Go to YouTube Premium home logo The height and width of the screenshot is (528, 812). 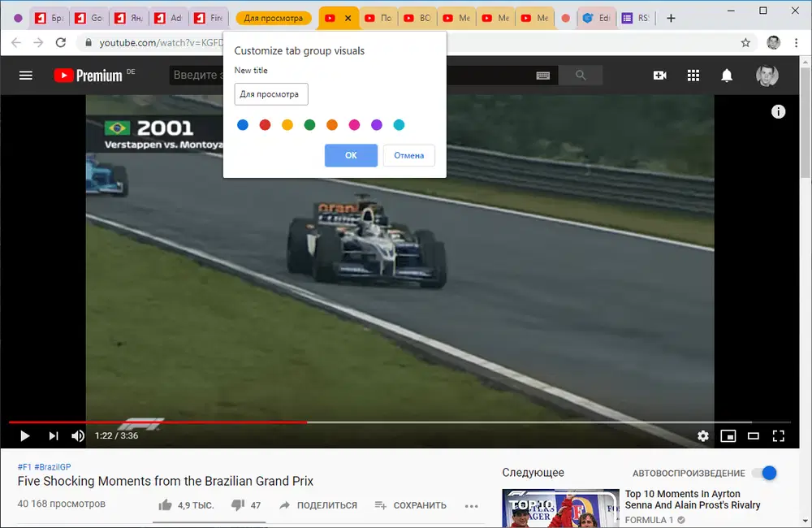pos(89,76)
